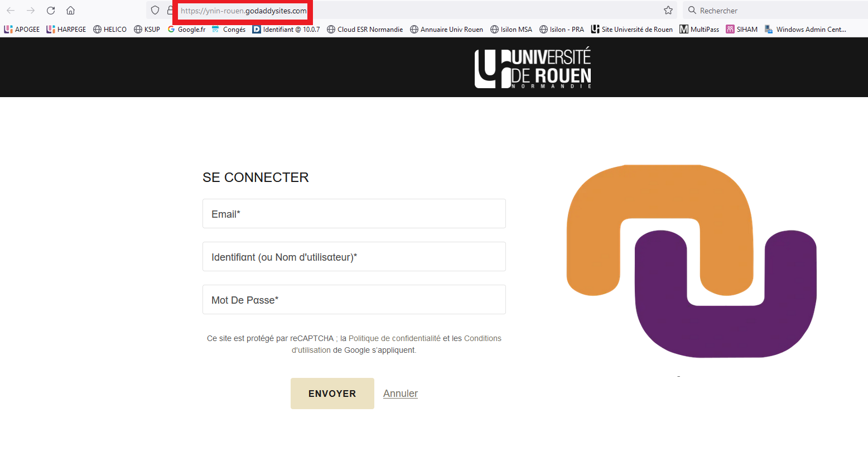
Task: Open the SIHAM bookmark
Action: pyautogui.click(x=742, y=30)
